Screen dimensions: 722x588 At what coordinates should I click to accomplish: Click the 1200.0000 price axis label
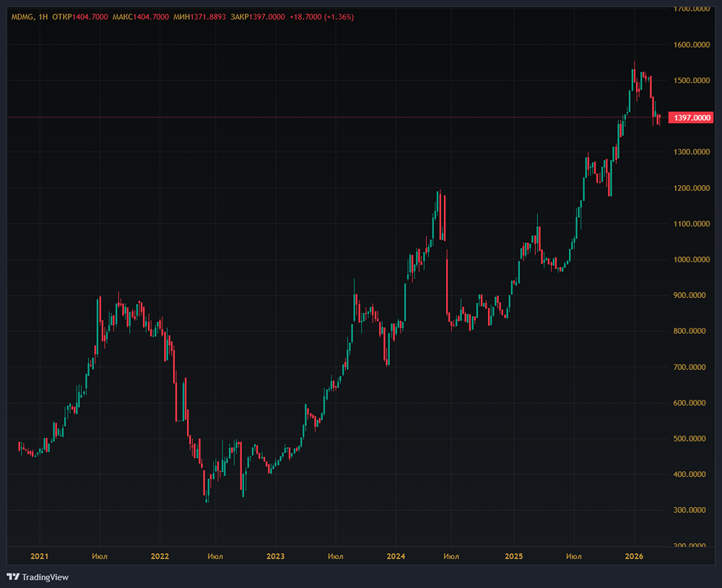point(691,188)
